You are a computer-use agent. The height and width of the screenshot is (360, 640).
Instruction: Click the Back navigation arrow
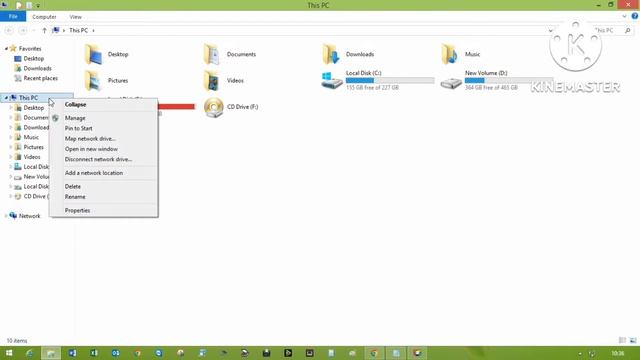pos(9,30)
